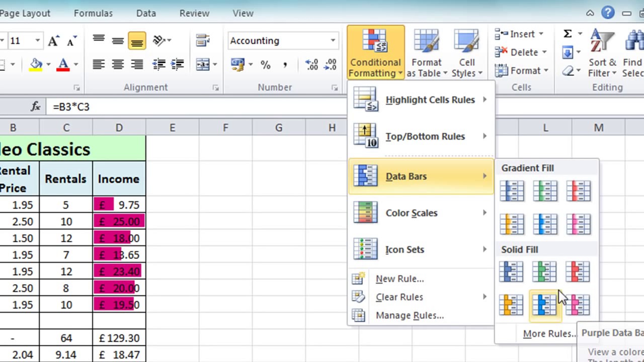Open the Merge & Center dropdown arrow
644x362 pixels.
215,64
